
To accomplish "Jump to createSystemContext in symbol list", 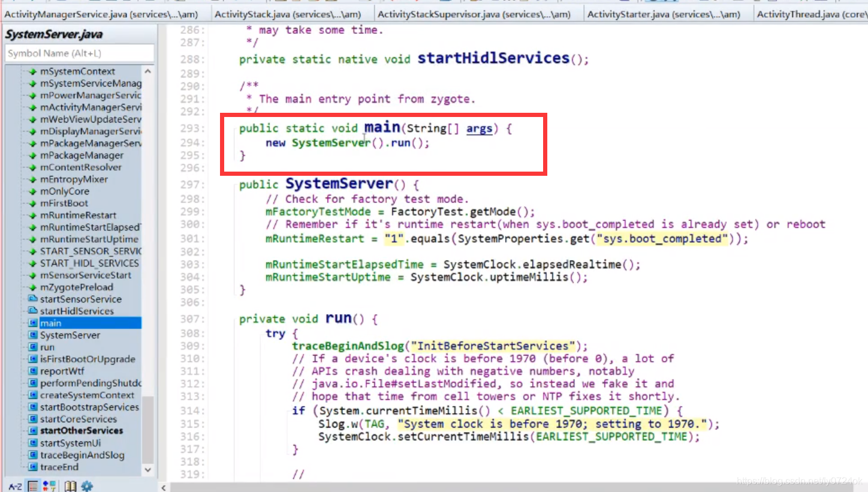I will click(88, 395).
